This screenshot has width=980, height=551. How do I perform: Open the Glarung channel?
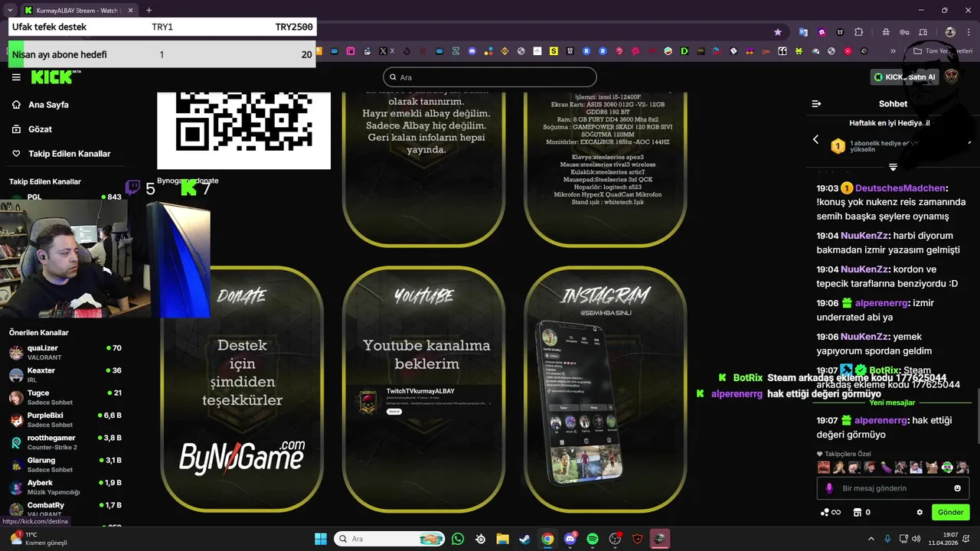(65, 465)
